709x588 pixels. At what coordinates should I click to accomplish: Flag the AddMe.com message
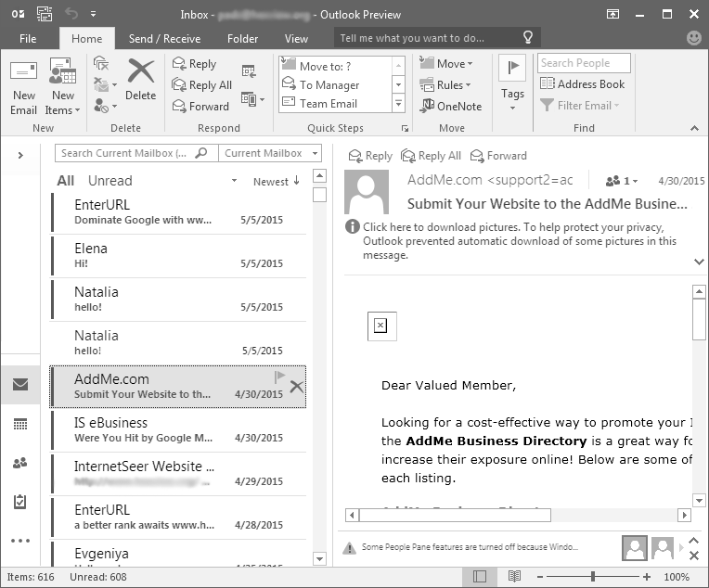[x=279, y=377]
